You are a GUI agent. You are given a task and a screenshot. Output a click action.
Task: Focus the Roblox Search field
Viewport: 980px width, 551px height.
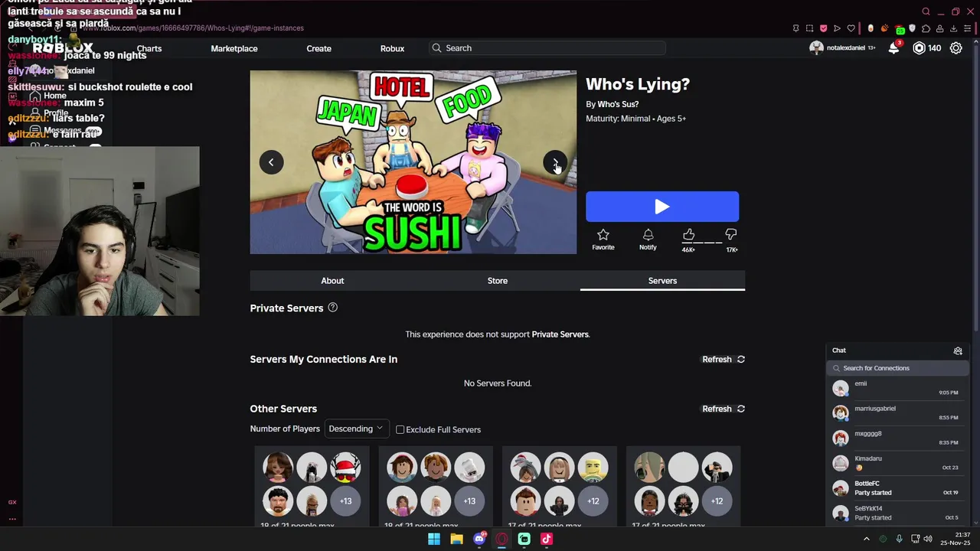click(x=547, y=47)
